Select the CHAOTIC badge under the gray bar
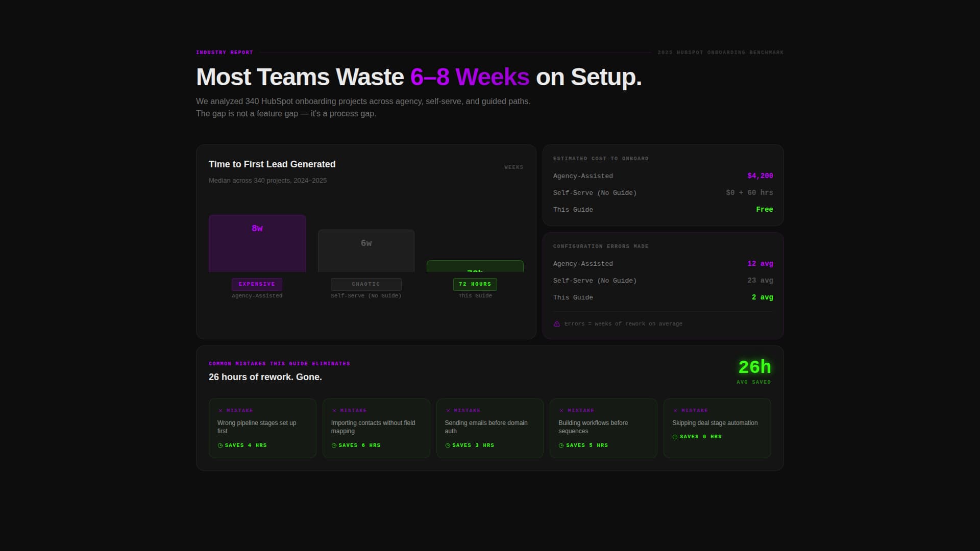This screenshot has height=551, width=980. [365, 284]
